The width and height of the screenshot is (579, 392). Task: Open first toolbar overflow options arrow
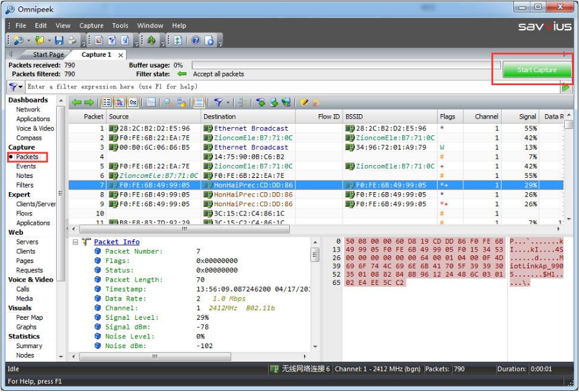pyautogui.click(x=84, y=43)
